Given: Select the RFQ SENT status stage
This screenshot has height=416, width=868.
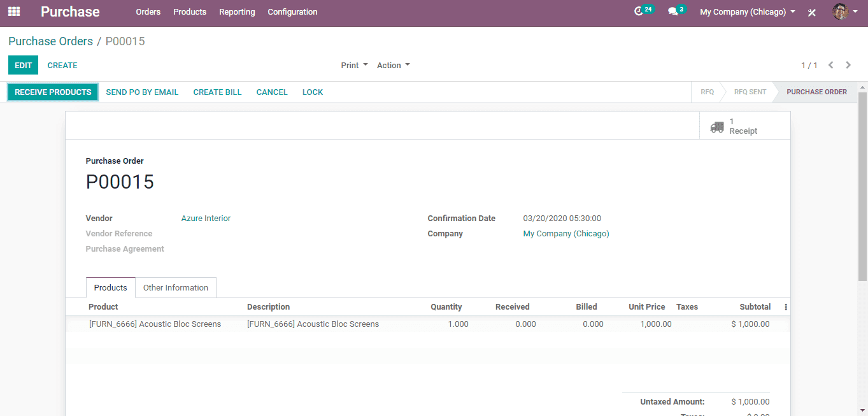Looking at the screenshot, I should 750,92.
